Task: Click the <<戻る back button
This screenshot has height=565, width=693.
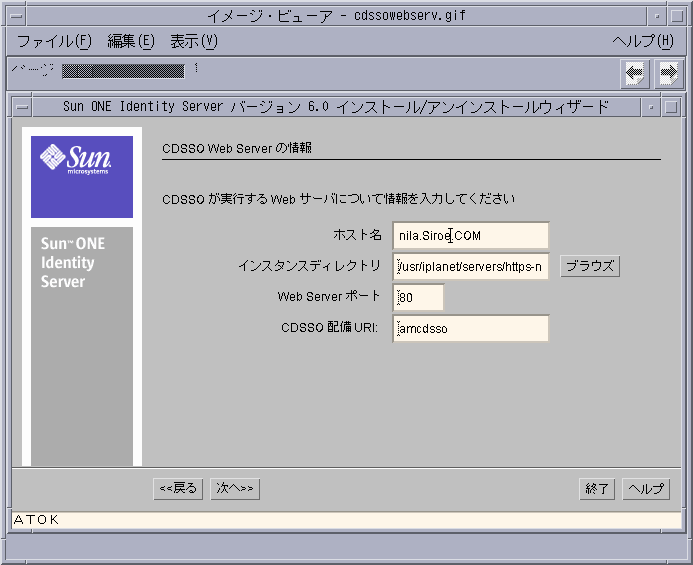Action: click(178, 489)
